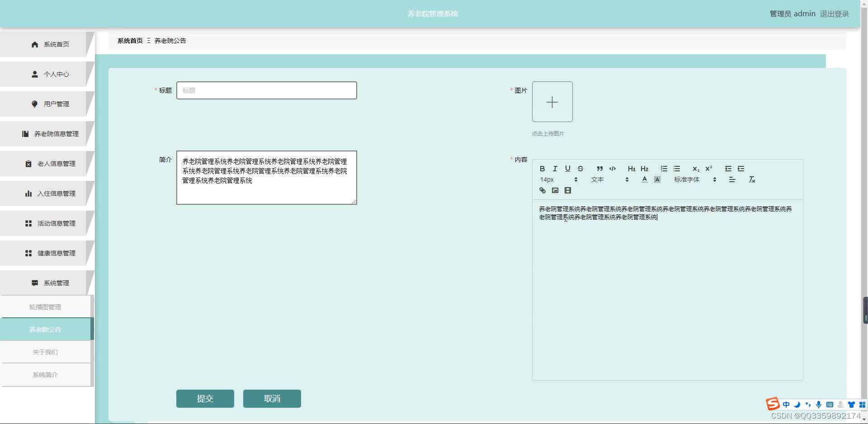The height and width of the screenshot is (424, 868).
Task: Insert a code block with the code icon
Action: [x=613, y=169]
